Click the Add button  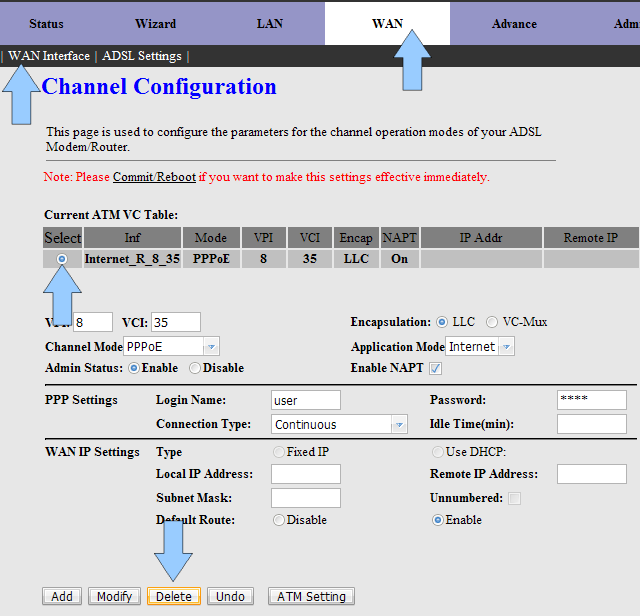point(62,596)
